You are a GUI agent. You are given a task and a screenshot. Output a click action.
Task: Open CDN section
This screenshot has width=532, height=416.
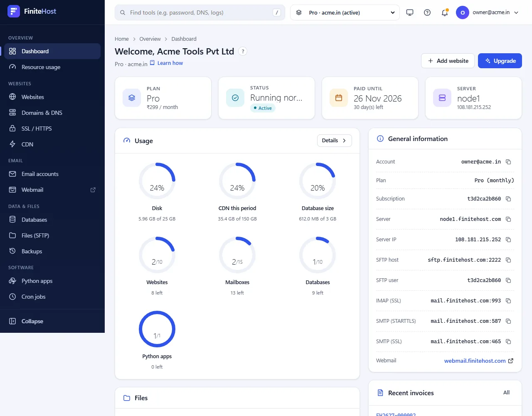point(52,144)
